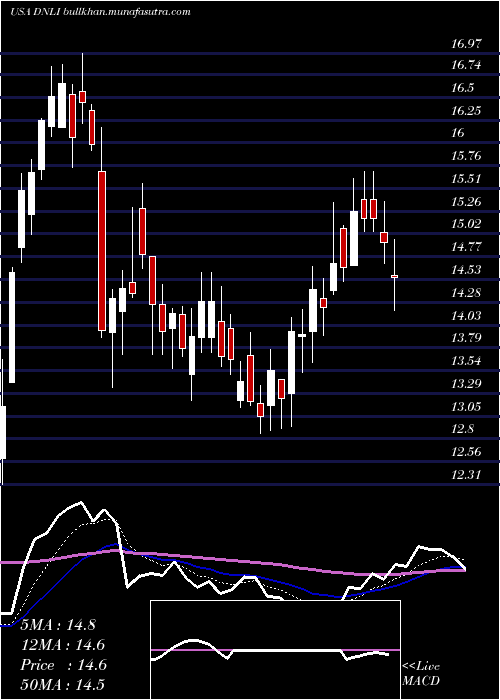Click the 16 price axis label
The image size is (500, 700).
(458, 133)
